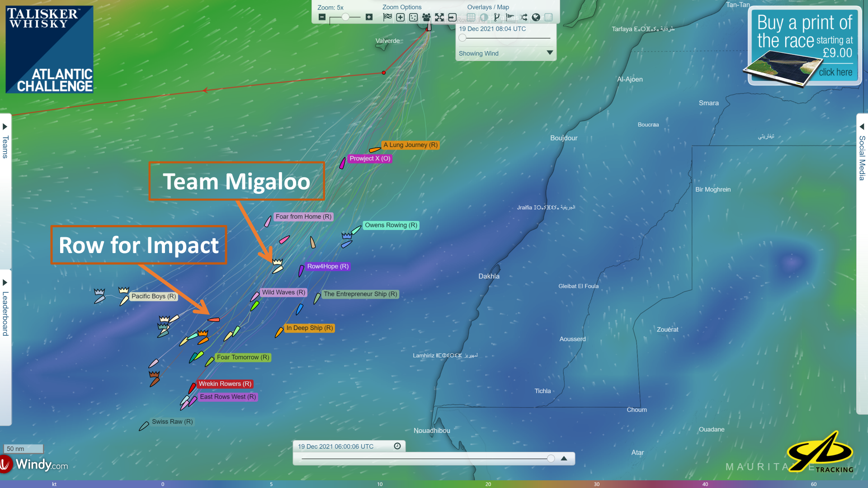
Task: Click the exit arrow zoom icon
Action: coord(452,17)
